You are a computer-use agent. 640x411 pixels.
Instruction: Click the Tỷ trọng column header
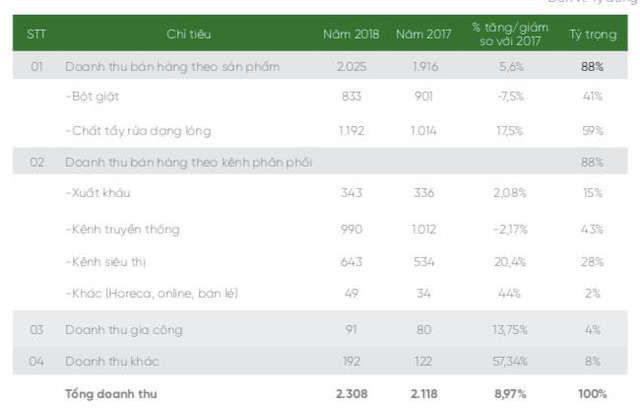click(x=592, y=35)
